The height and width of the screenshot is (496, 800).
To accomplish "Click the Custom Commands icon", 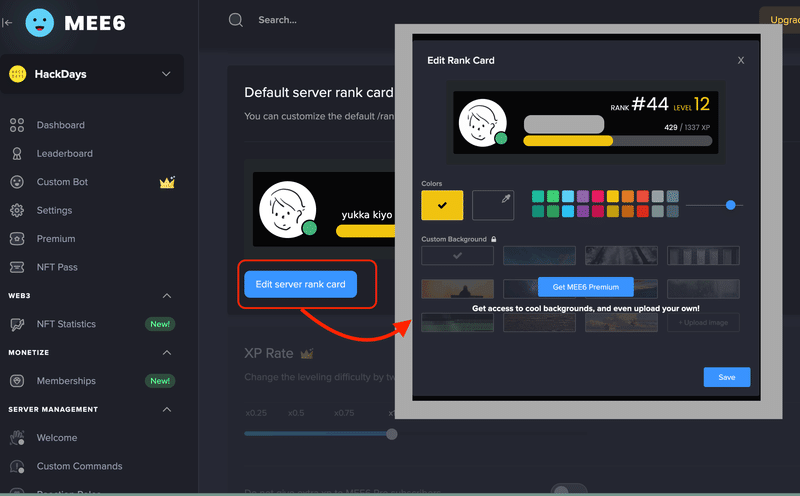I will (x=17, y=466).
